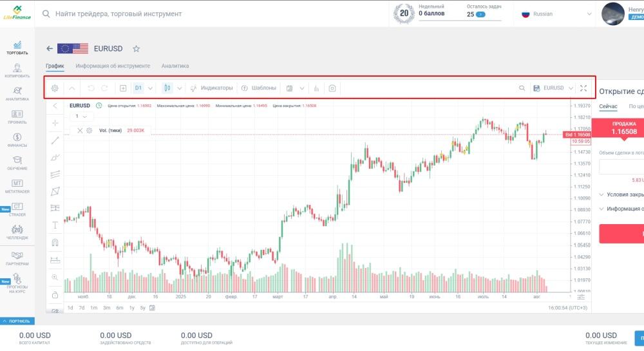Switch to the График tab
Image resolution: width=644 pixels, height=351 pixels.
55,66
